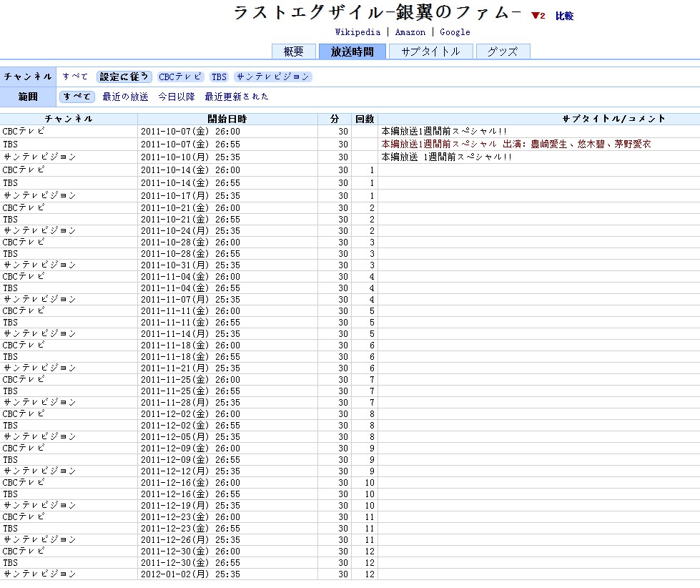The height and width of the screenshot is (588, 700).
Task: Click date 2011-12-12(月) 25:35
Action: pyautogui.click(x=191, y=471)
